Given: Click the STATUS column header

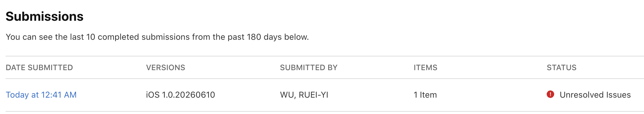Looking at the screenshot, I should pos(562,68).
